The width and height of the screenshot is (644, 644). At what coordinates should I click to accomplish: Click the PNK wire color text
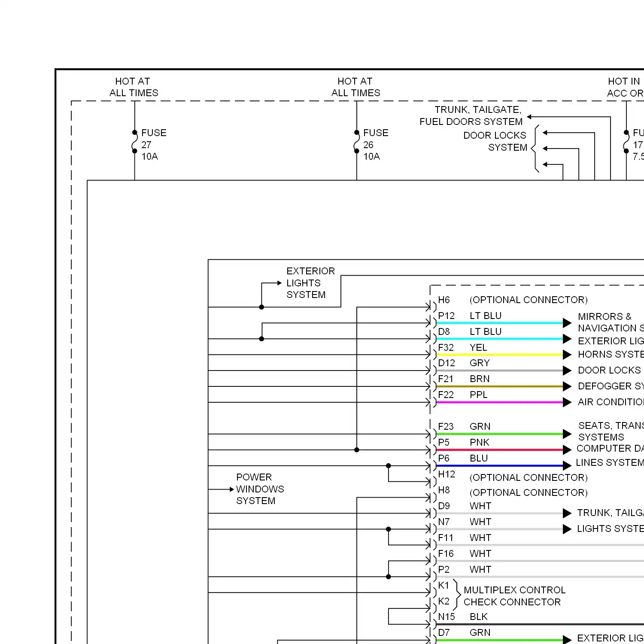click(x=480, y=442)
